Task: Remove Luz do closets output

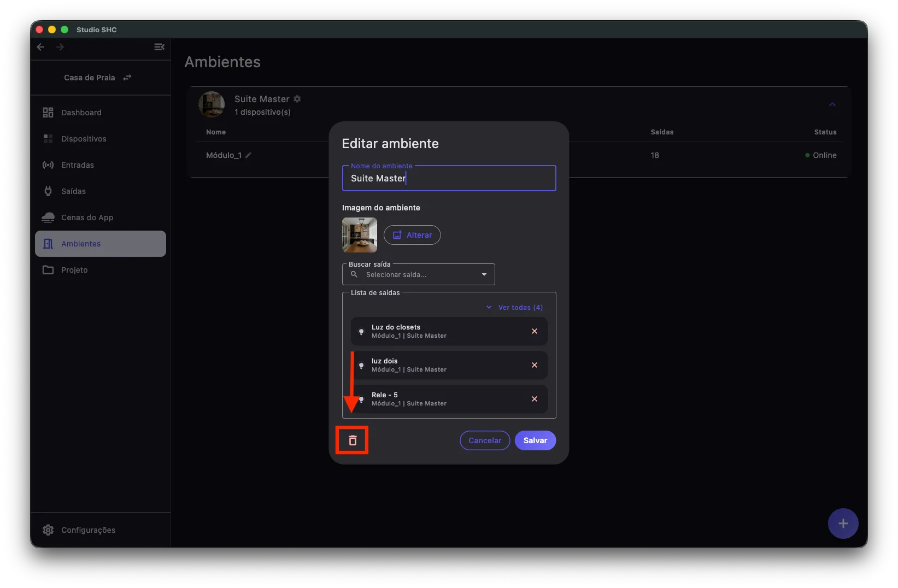Action: (535, 331)
